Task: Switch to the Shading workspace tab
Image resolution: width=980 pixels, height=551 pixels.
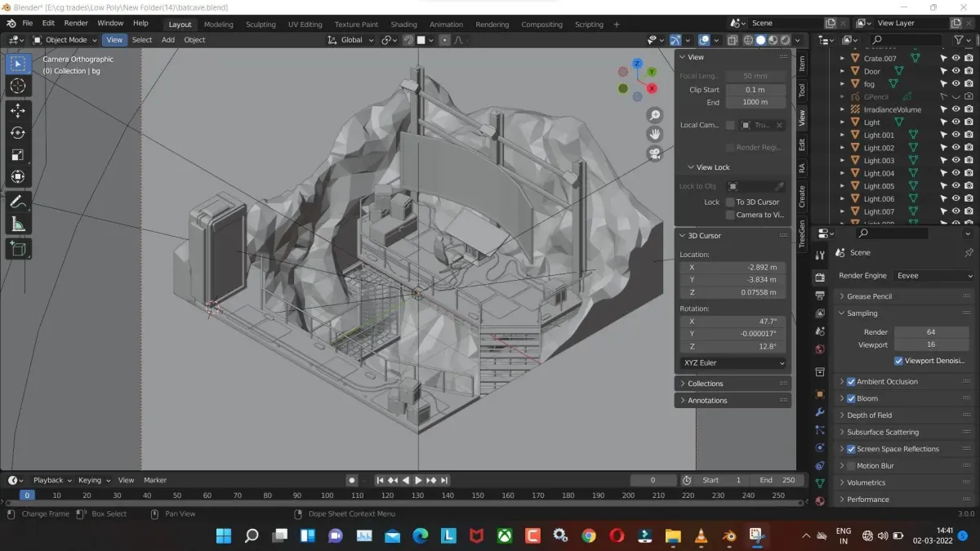Action: 403,24
